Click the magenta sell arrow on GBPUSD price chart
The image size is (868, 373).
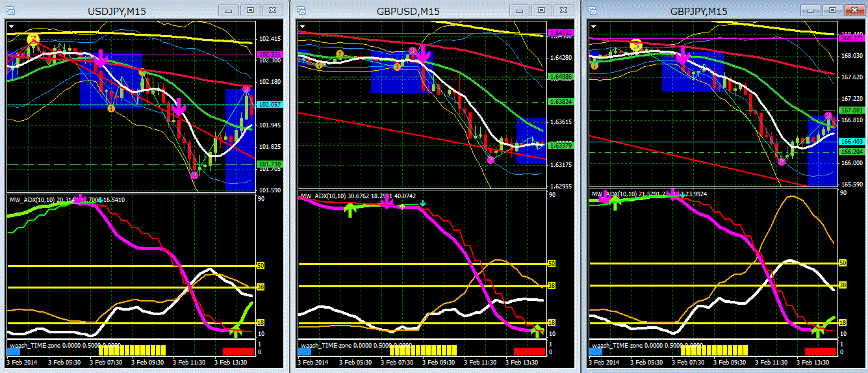pos(422,55)
